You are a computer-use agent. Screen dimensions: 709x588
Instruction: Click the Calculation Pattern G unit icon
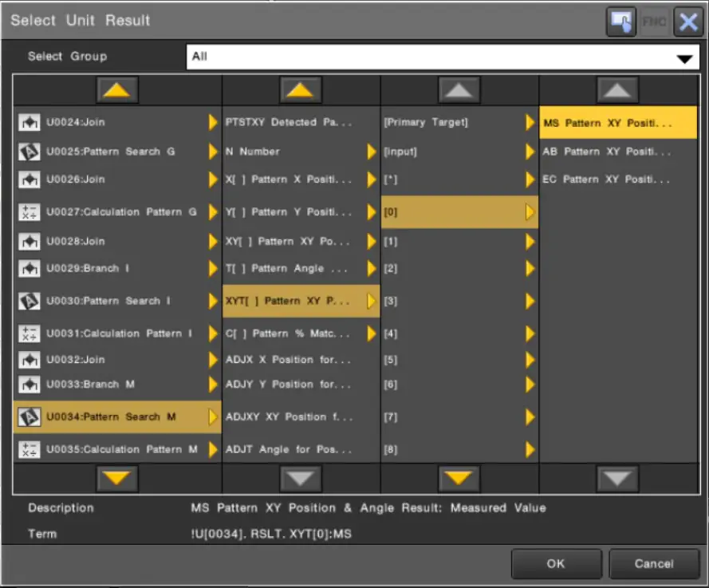click(29, 212)
